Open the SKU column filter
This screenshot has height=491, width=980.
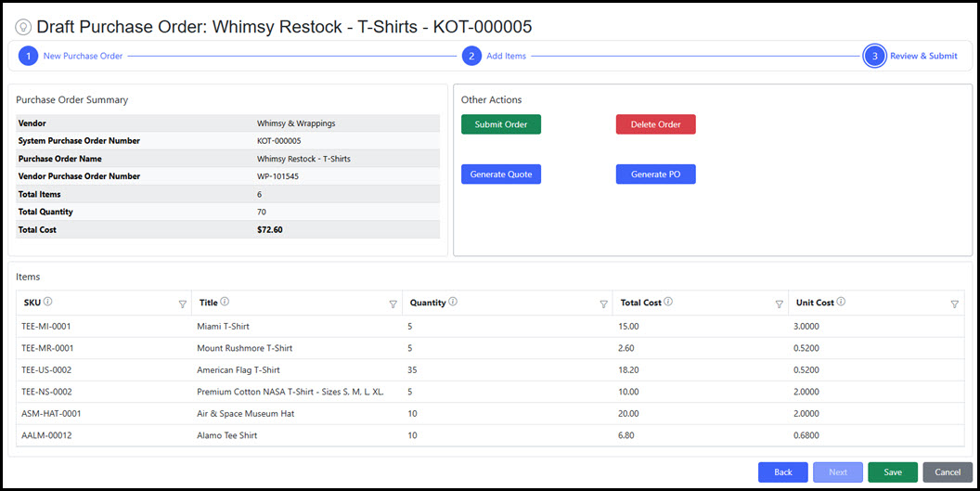(182, 304)
